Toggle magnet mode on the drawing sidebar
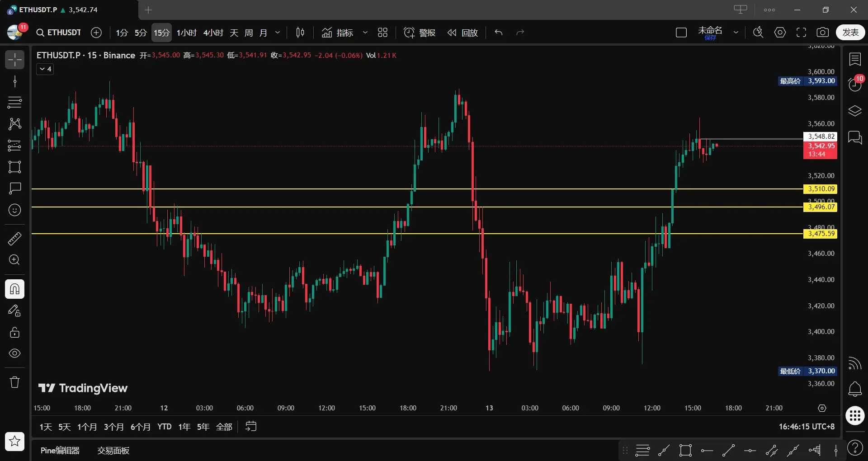Screen dimensions: 868x461 pos(14,289)
